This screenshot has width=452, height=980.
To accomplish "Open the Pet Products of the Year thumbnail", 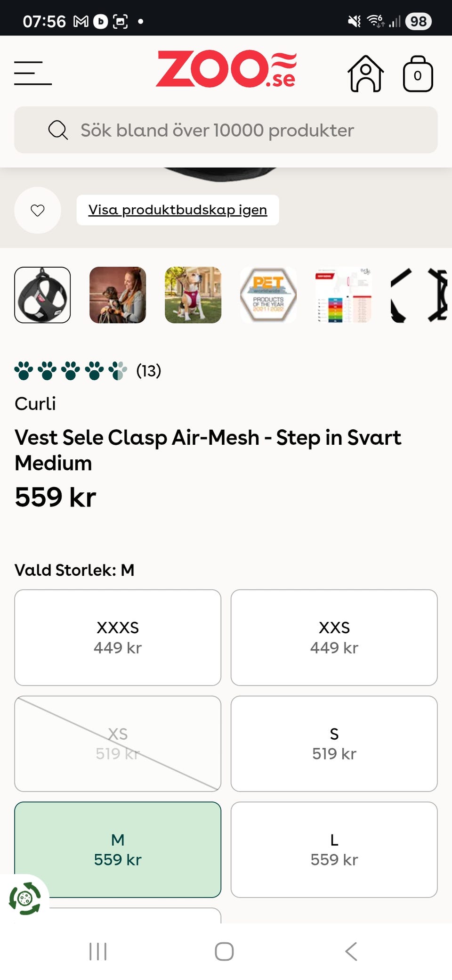I will click(268, 295).
